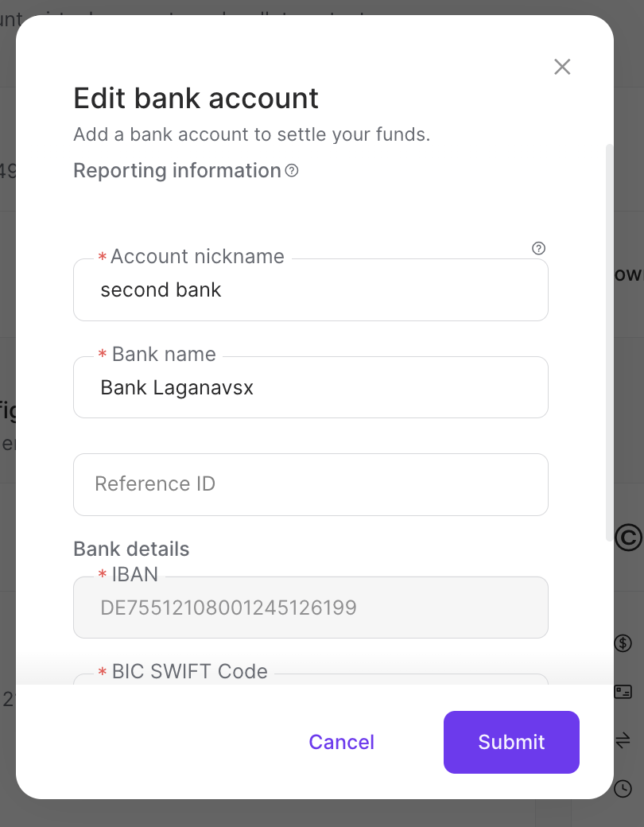Select the empty Reference ID input

310,484
